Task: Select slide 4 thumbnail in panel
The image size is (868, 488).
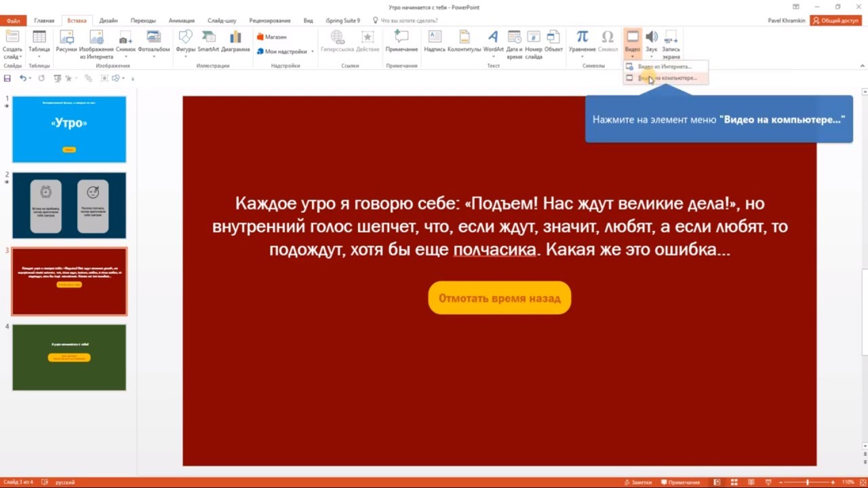Action: (68, 357)
